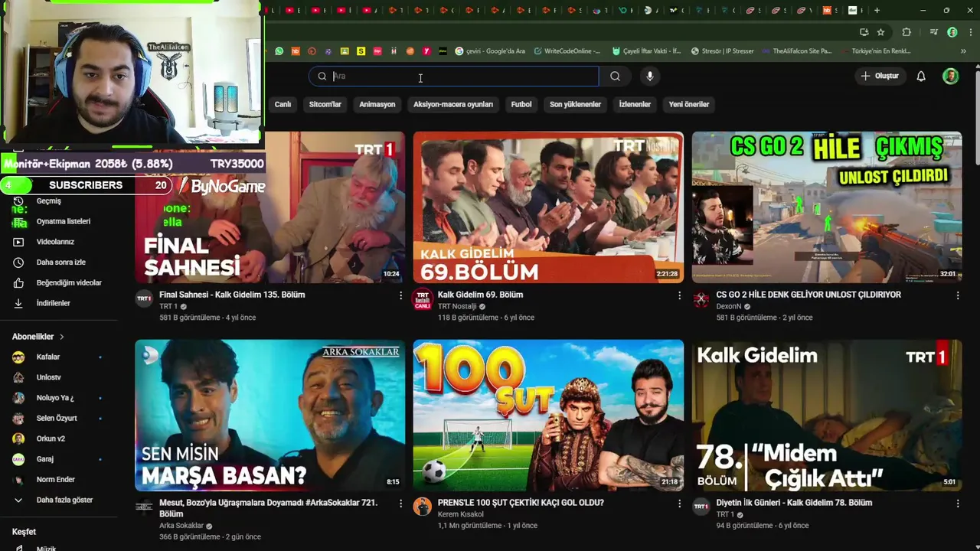The image size is (980, 551).
Task: Select the Futbol filter chip
Action: point(521,104)
